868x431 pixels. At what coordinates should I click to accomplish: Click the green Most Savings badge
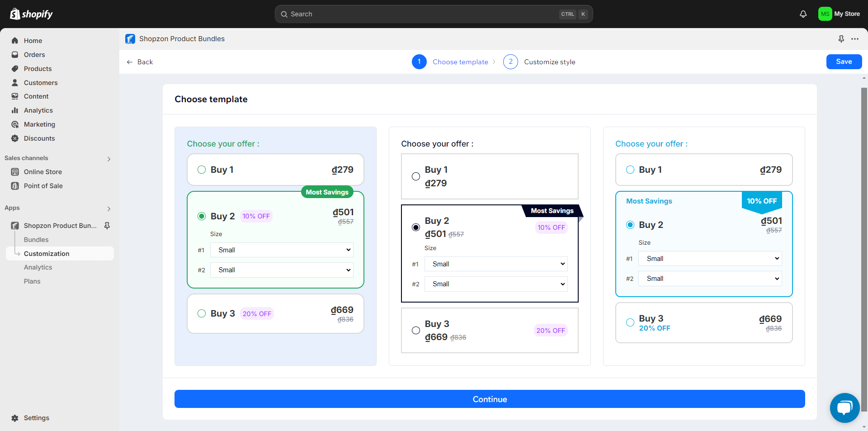tap(327, 192)
